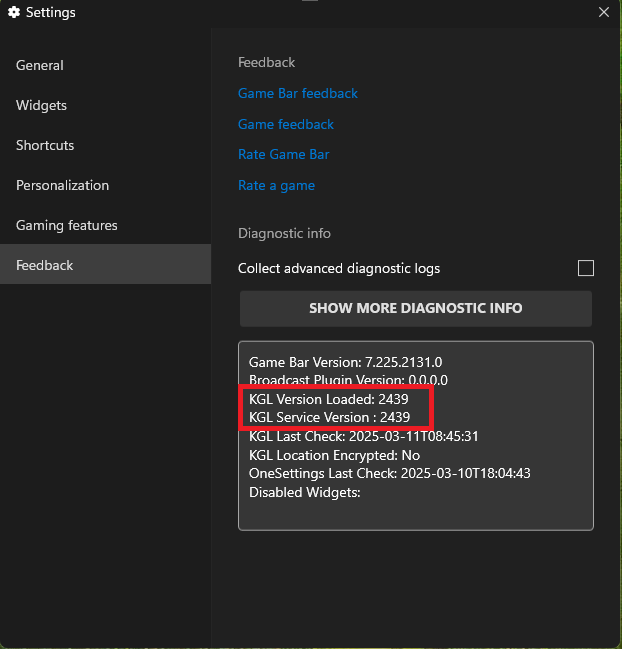Enable Collect advanced diagnostic logs checkbox
This screenshot has height=649, width=622.
click(586, 268)
